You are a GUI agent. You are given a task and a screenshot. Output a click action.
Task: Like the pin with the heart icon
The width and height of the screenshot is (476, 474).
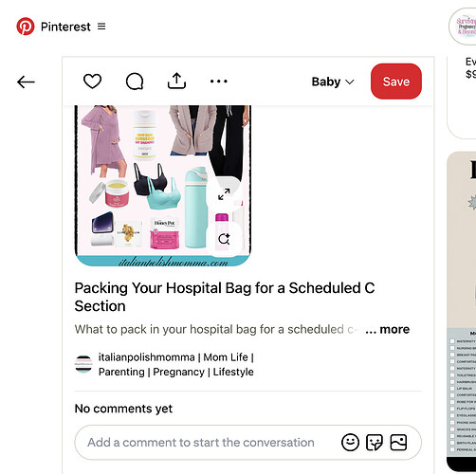pyautogui.click(x=92, y=82)
